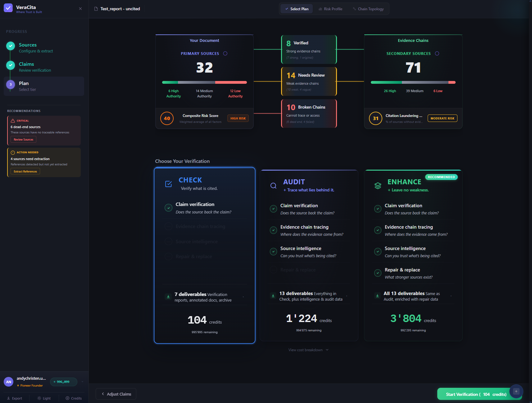Expand the ENHANCE plan All 13 deliverables row
The image size is (532, 403).
click(413, 296)
